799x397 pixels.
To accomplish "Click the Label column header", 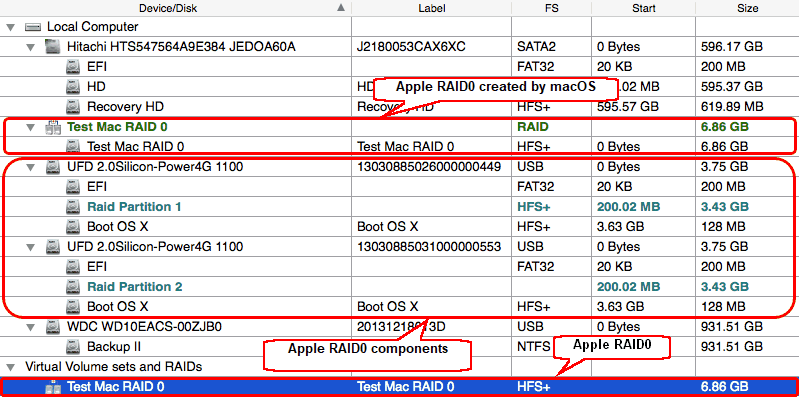I will pyautogui.click(x=432, y=8).
